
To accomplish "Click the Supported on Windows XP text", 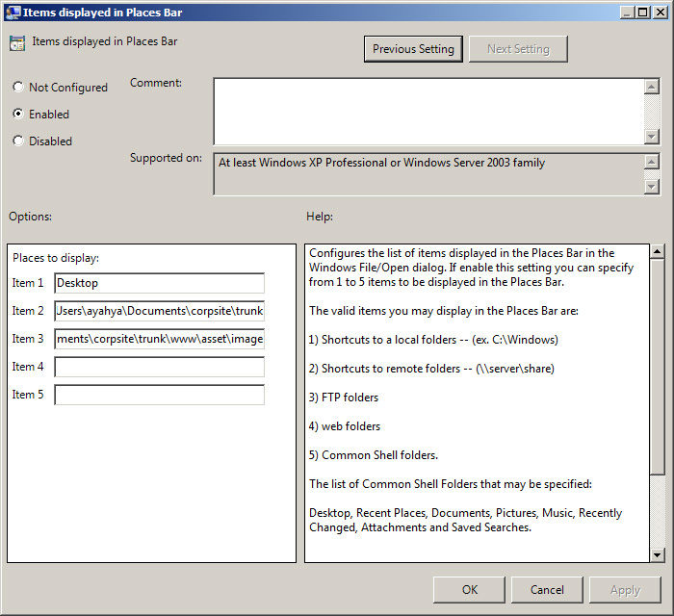I will [x=381, y=163].
